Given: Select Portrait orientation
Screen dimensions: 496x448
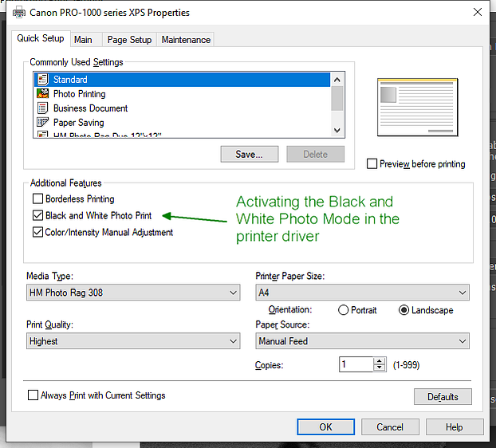Looking at the screenshot, I should (343, 310).
